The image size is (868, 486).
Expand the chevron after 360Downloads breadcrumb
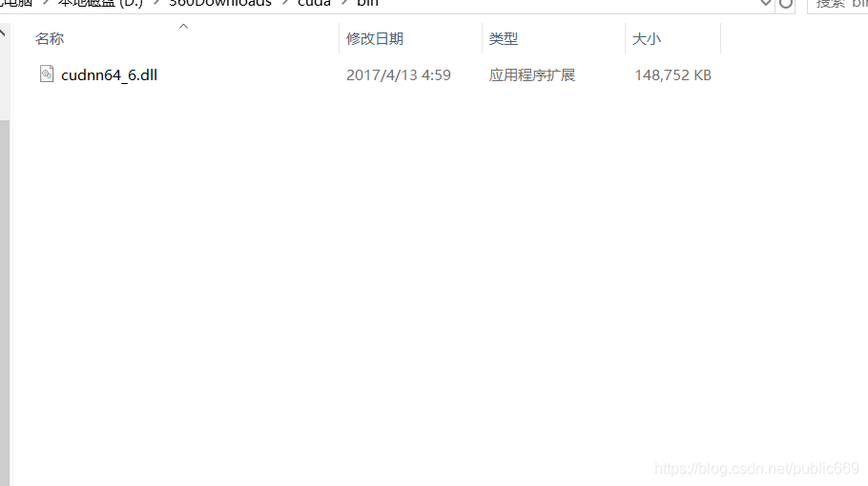(x=285, y=3)
